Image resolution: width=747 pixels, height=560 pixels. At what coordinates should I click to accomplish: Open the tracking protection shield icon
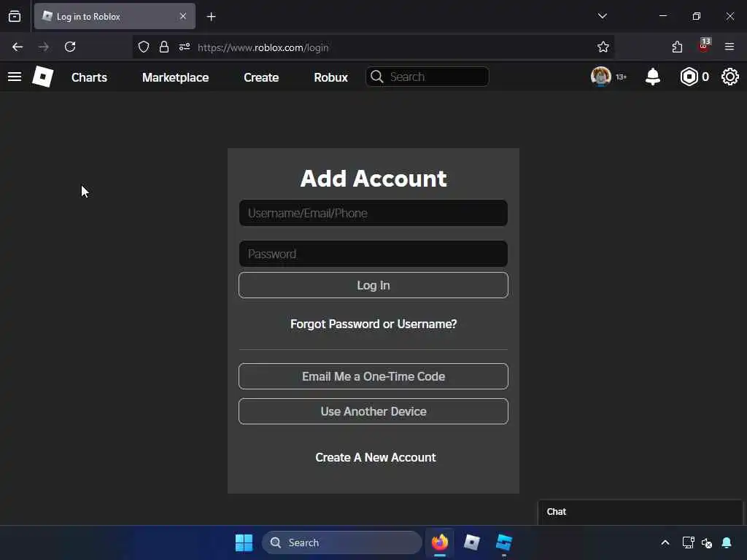click(x=144, y=47)
